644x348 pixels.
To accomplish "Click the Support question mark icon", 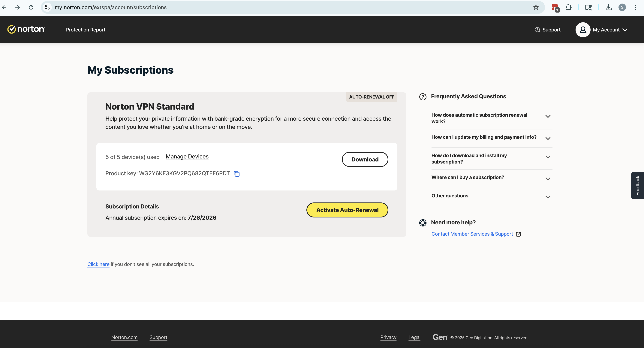I will coord(537,29).
